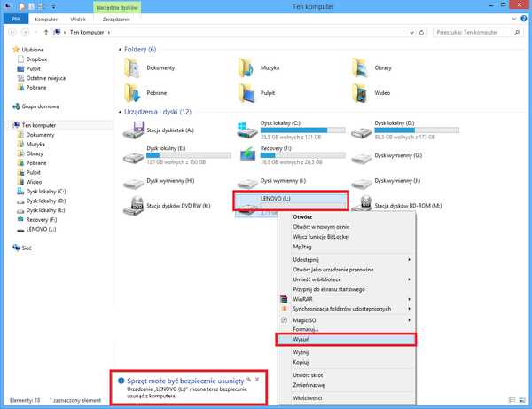Go up one folder level arrow
This screenshot has width=532, height=409.
tap(46, 33)
